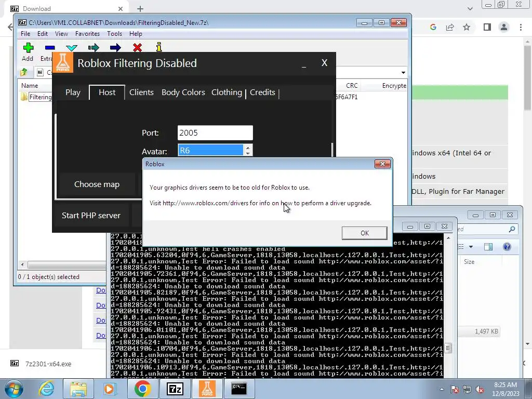
Task: Expand the 7-Zip address bar dropdown
Action: [403, 72]
